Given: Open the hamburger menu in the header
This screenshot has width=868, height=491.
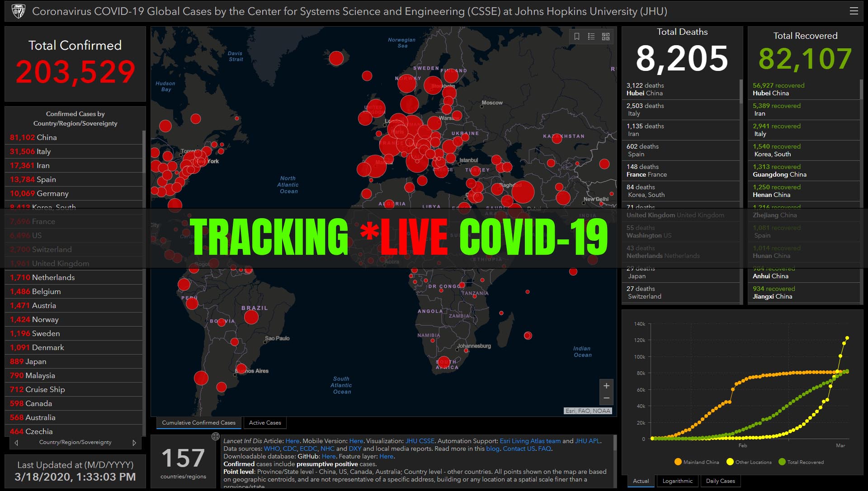Looking at the screenshot, I should (x=854, y=11).
